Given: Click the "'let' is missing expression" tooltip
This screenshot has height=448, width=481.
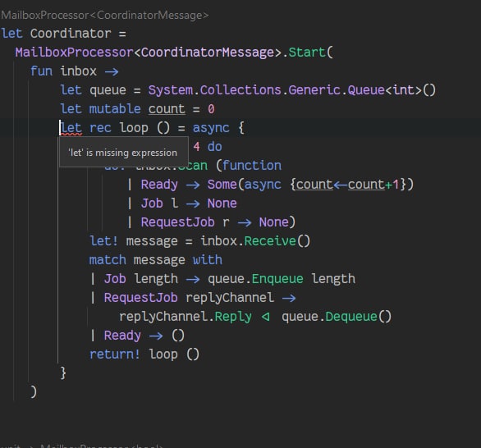Looking at the screenshot, I should pos(123,153).
